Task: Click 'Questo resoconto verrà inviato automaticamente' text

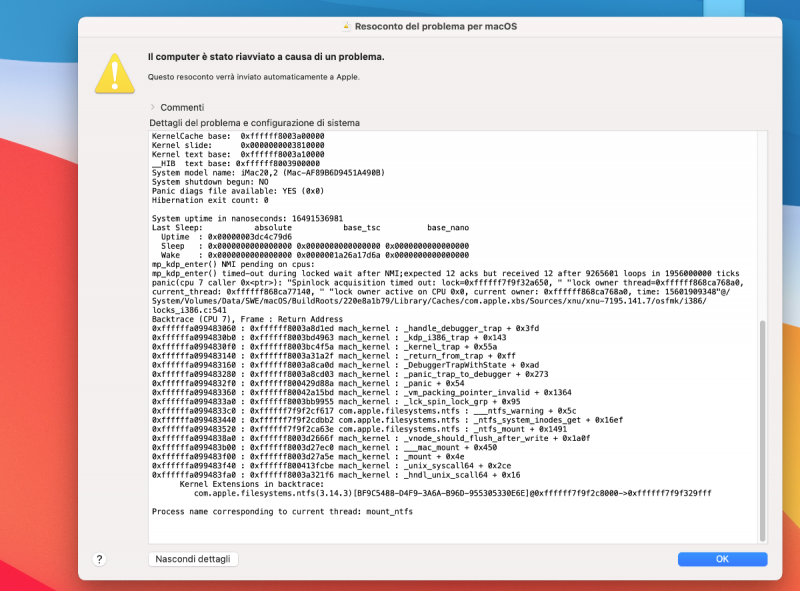Action: (254, 77)
